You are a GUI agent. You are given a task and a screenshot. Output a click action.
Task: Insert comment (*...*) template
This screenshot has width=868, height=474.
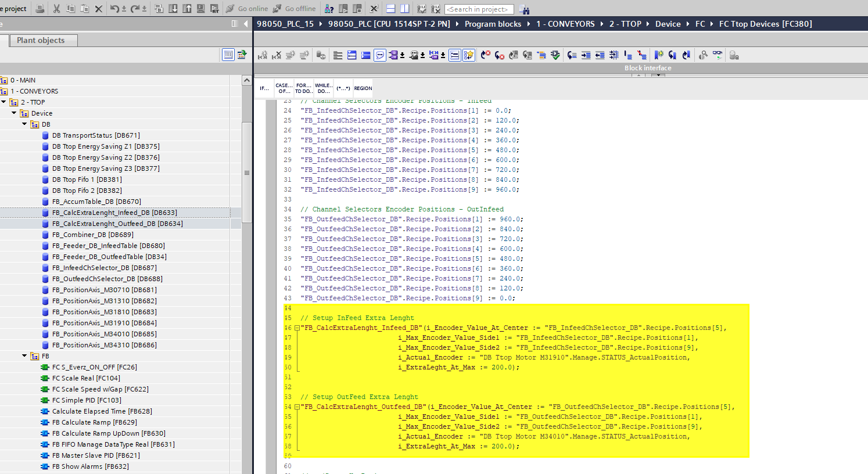point(343,88)
